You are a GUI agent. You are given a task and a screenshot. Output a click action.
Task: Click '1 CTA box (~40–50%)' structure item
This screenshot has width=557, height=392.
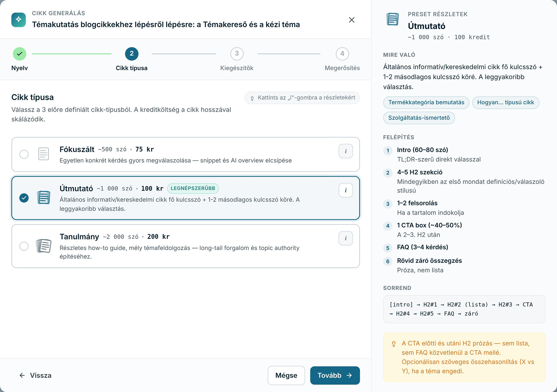[x=429, y=225]
